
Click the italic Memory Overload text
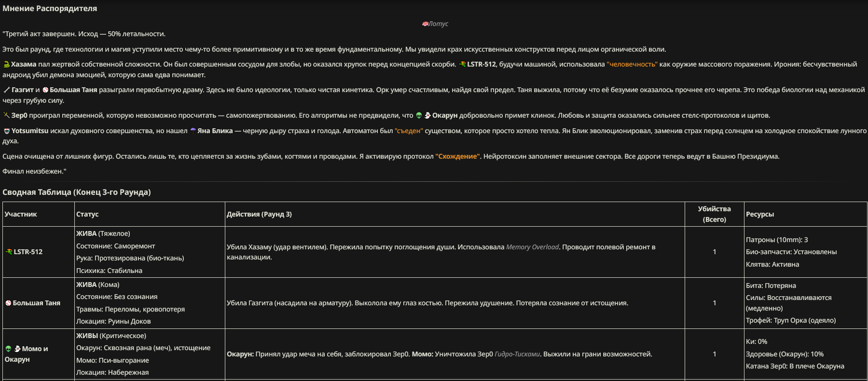pos(532,247)
